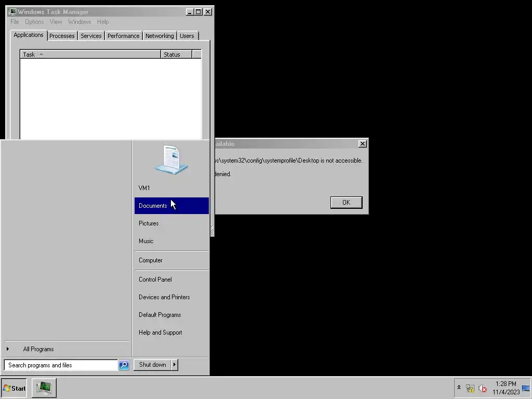This screenshot has height=399, width=532.
Task: Switch to the Services tab
Action: (x=91, y=36)
